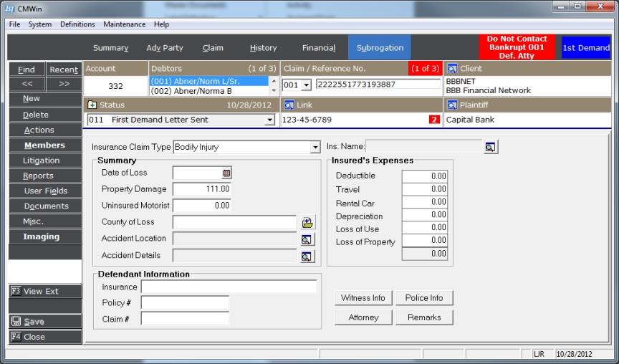This screenshot has width=619, height=364.
Task: Switch to the History tab
Action: point(263,48)
